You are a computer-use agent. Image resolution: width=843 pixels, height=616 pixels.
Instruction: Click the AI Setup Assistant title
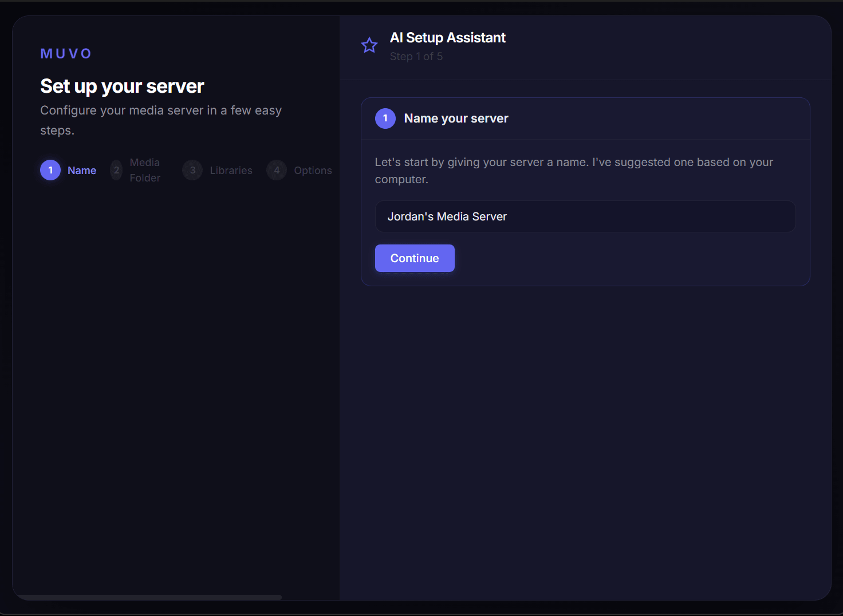click(447, 38)
